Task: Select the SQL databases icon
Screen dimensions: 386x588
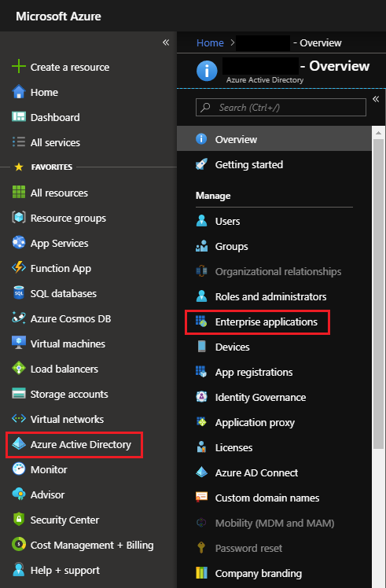Action: [x=18, y=293]
